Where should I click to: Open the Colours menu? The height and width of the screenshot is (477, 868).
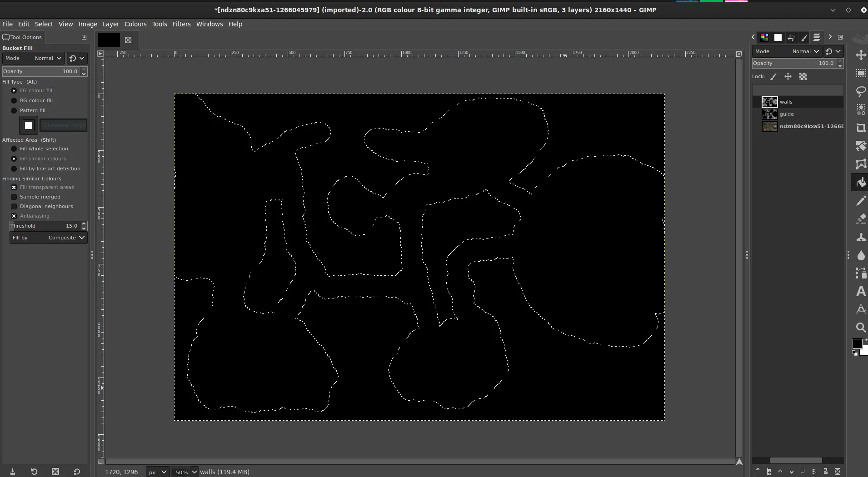coord(135,24)
